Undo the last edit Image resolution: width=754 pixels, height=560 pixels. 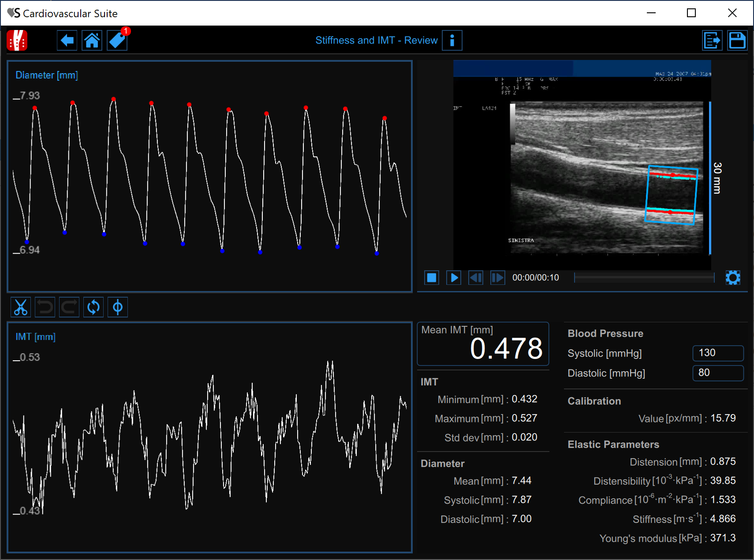click(x=45, y=307)
